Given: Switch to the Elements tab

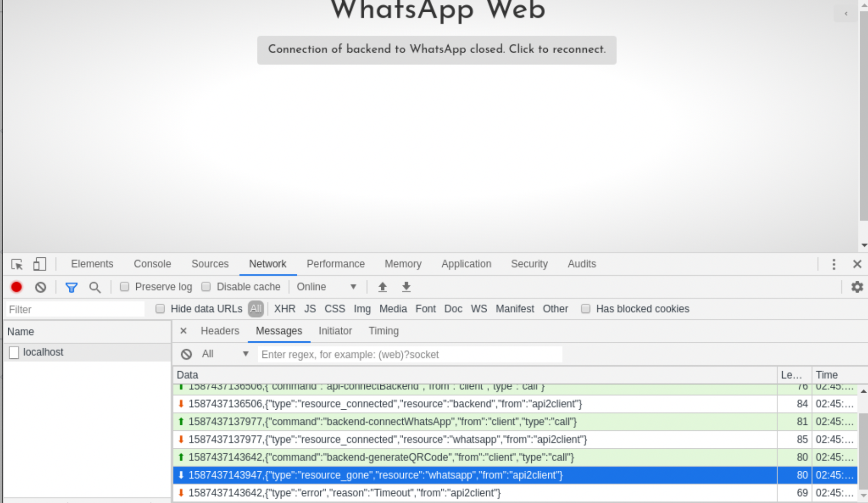Looking at the screenshot, I should [92, 264].
